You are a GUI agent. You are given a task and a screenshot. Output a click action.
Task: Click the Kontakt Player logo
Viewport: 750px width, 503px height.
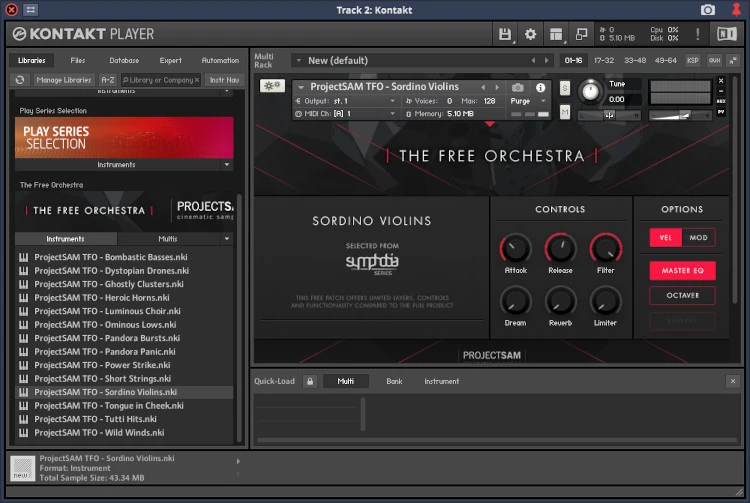[84, 34]
